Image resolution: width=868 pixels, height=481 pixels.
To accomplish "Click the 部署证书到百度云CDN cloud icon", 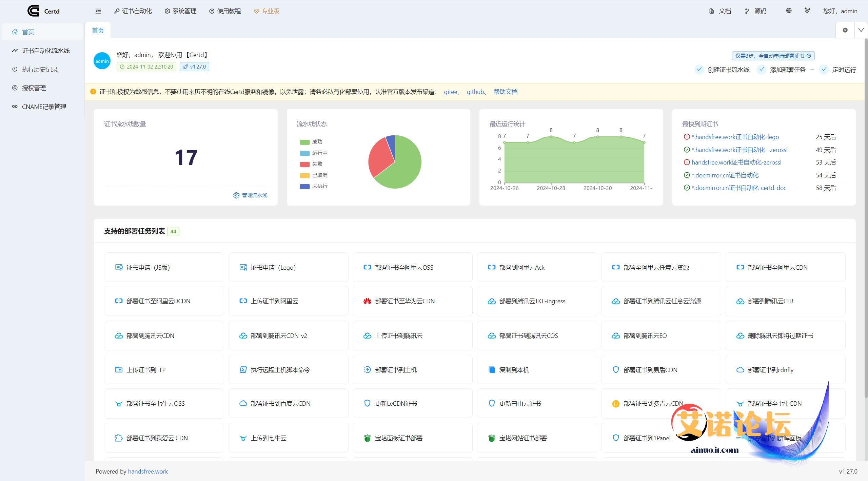I will click(243, 404).
